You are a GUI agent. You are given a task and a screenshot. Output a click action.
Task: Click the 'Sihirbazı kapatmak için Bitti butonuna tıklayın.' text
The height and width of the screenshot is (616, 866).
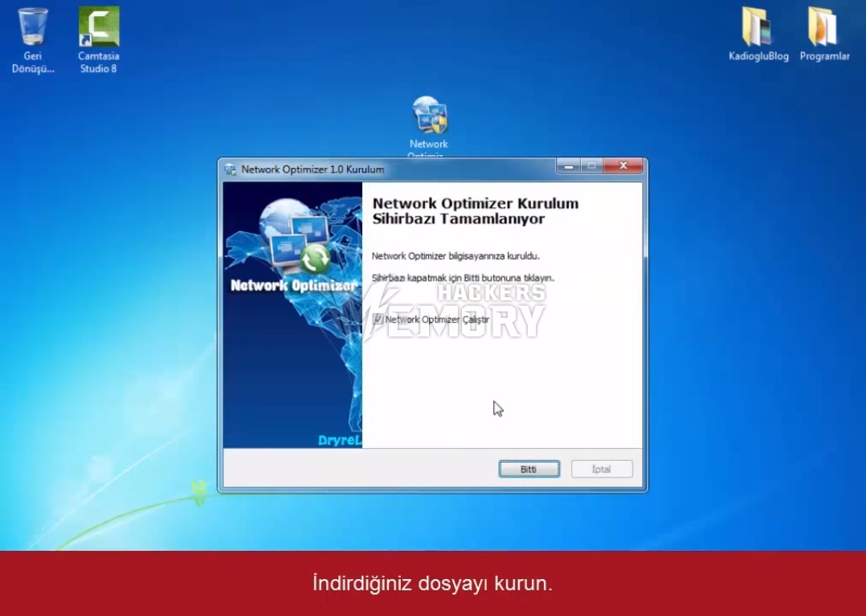pyautogui.click(x=463, y=278)
